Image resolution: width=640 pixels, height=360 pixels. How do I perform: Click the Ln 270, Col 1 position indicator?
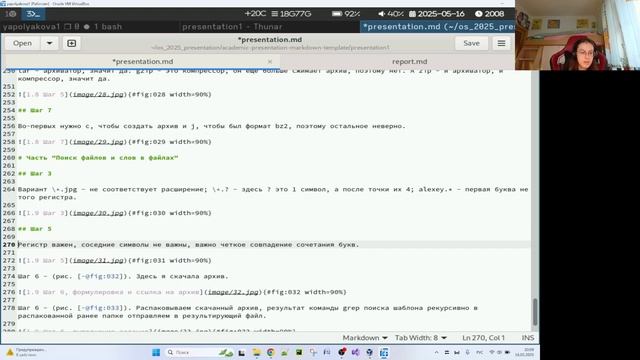click(x=483, y=338)
